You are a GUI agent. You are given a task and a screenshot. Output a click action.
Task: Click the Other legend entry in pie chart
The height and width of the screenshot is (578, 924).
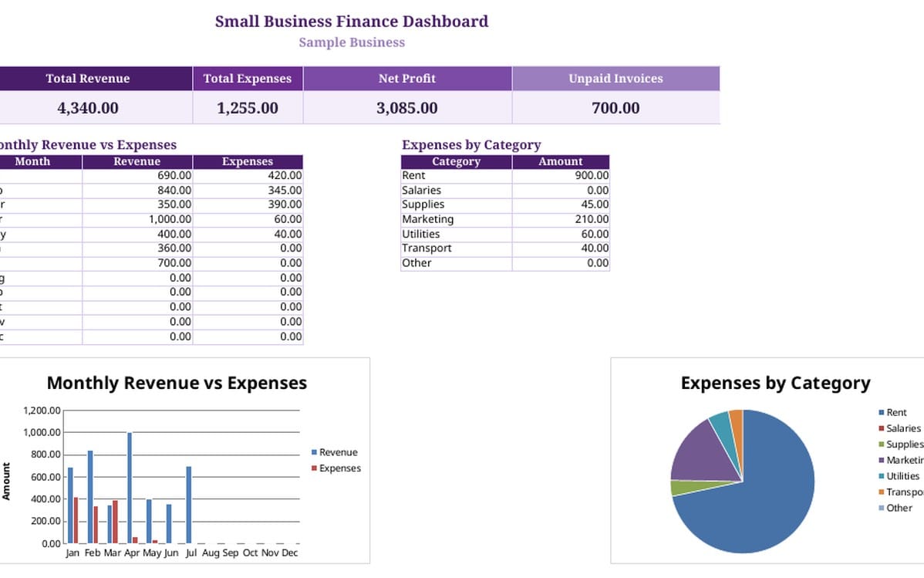click(895, 509)
